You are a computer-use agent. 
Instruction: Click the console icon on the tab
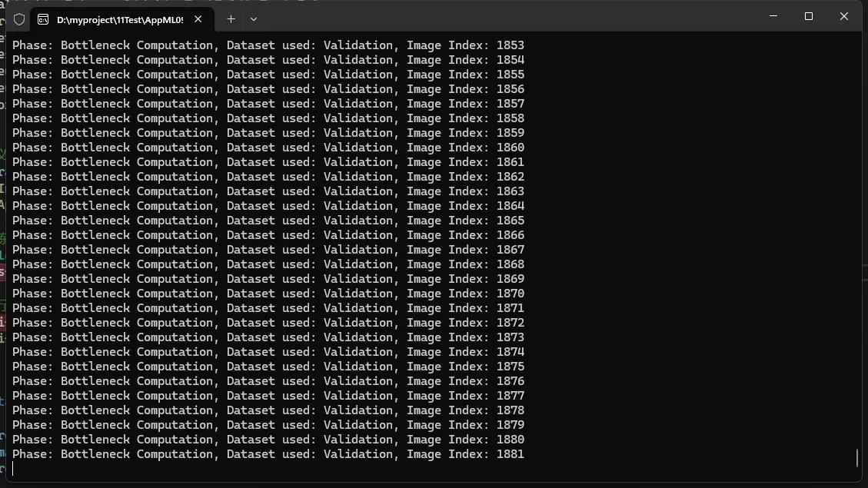tap(44, 19)
